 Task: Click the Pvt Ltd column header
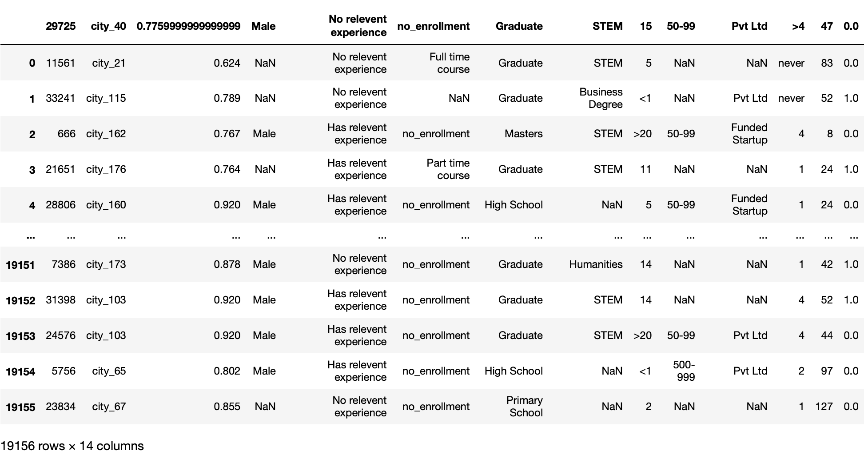749,26
